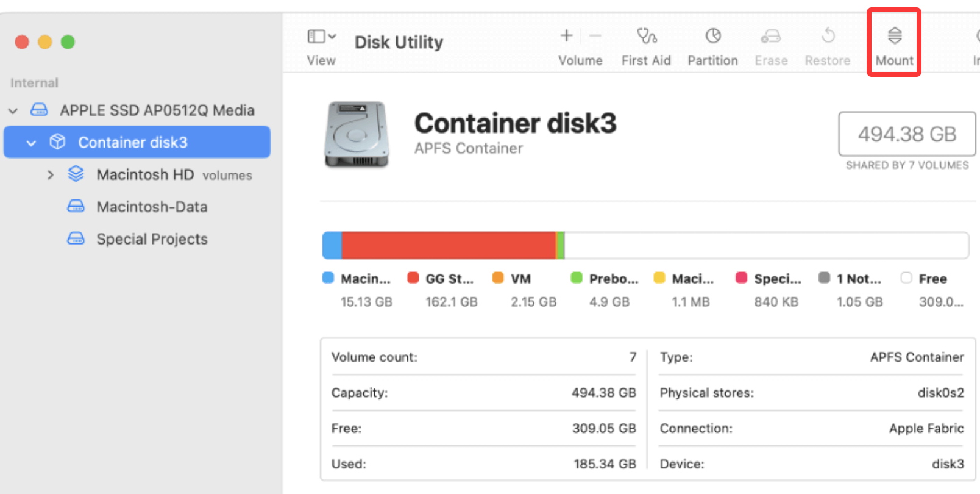This screenshot has height=494, width=980.
Task: Select the Macintosh-Data volume
Action: coord(152,207)
